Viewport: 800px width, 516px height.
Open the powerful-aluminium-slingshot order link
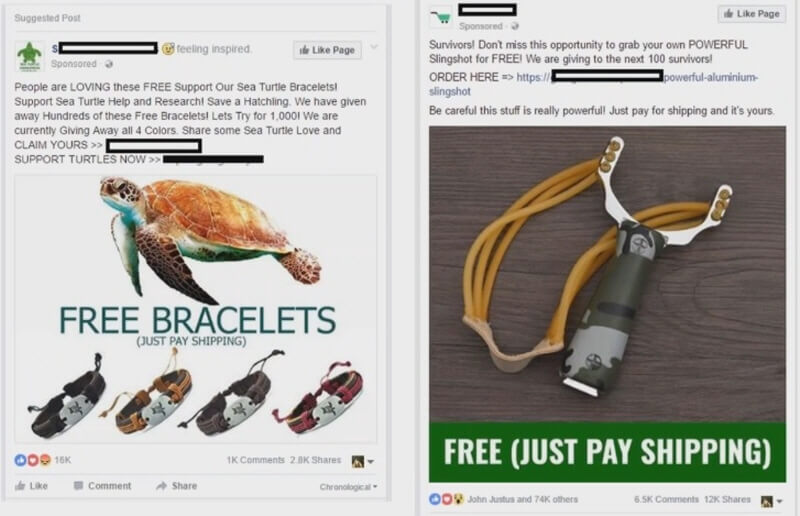pyautogui.click(x=593, y=84)
